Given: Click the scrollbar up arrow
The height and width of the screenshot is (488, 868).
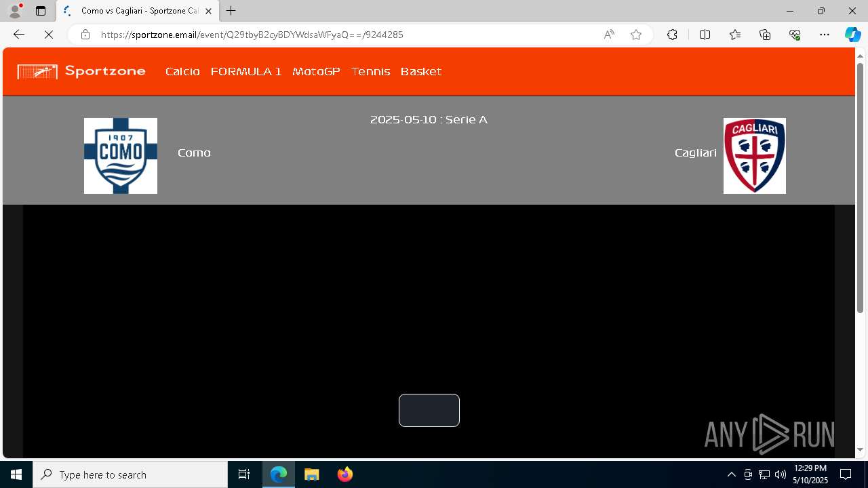Looking at the screenshot, I should (x=861, y=55).
